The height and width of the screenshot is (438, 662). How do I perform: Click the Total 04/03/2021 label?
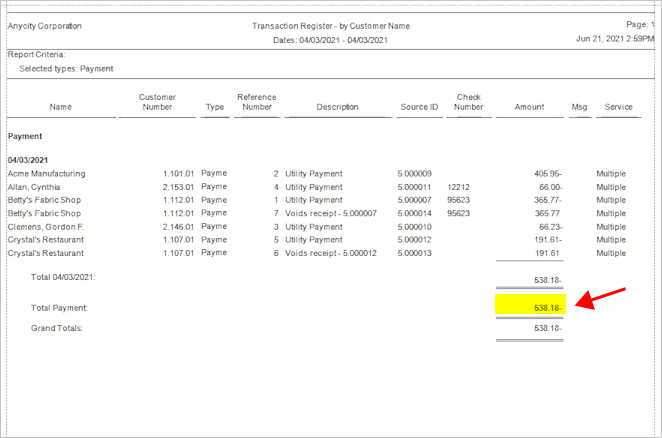63,277
